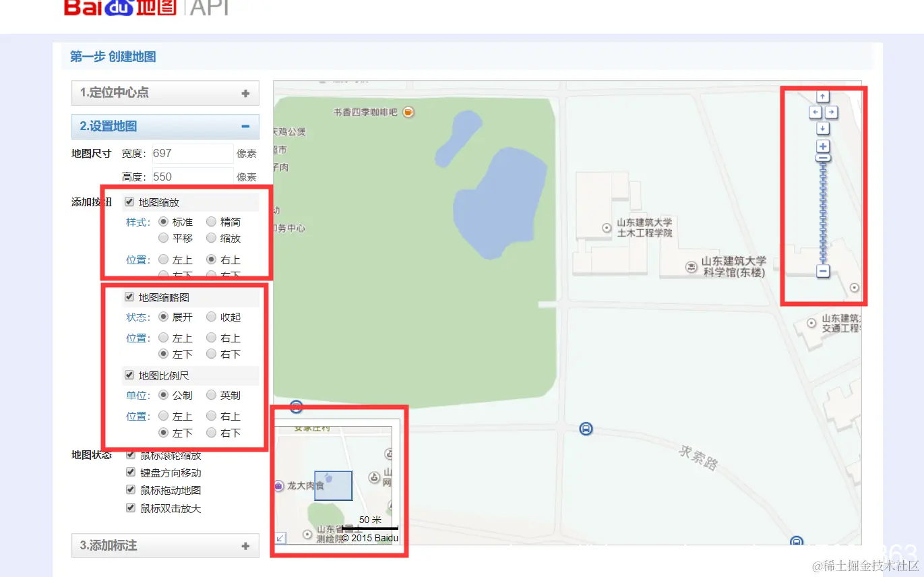Click the © 2015 Baidu copyright link
This screenshot has width=924, height=577.
click(x=369, y=538)
